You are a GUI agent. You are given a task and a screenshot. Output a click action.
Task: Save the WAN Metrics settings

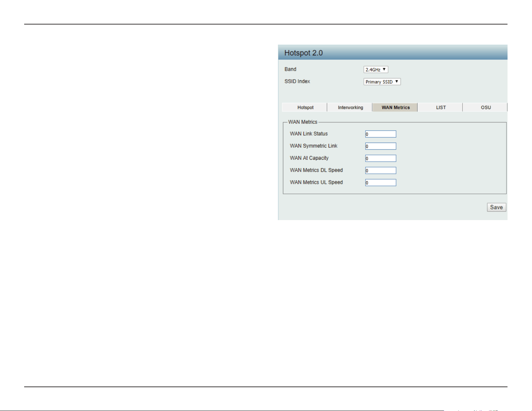click(x=496, y=207)
